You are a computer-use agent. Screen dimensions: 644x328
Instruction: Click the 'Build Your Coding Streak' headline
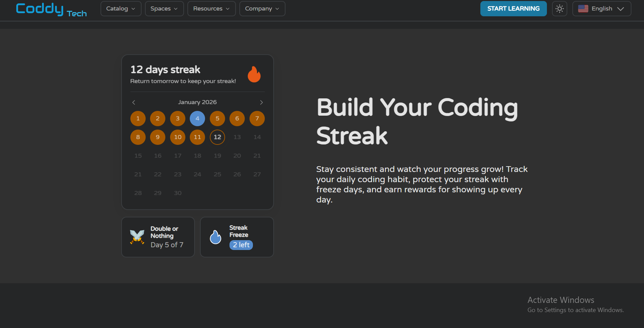point(417,121)
